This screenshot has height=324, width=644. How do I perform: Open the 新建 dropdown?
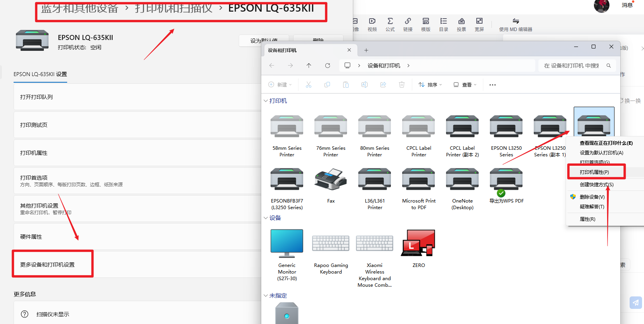click(280, 85)
